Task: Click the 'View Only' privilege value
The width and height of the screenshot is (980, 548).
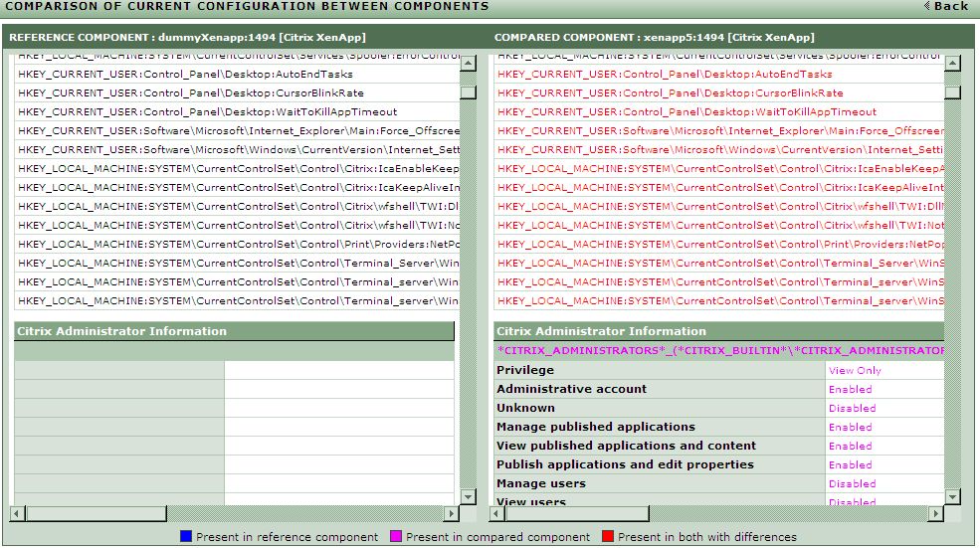Action: [855, 371]
